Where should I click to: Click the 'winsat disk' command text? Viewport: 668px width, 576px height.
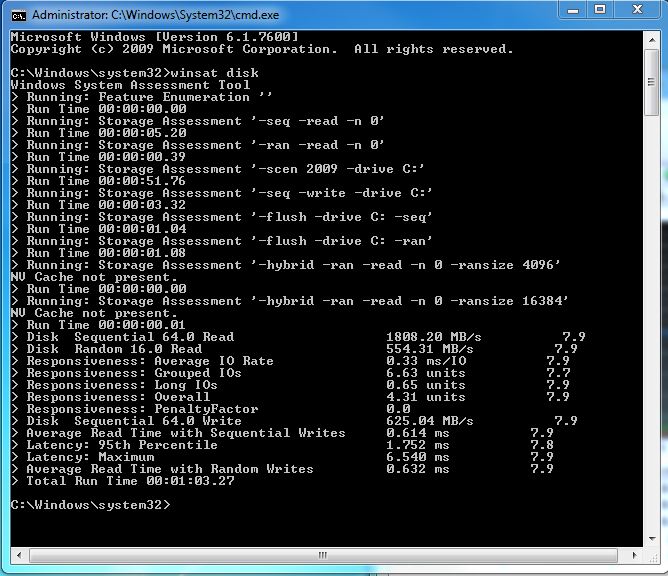coord(215,73)
